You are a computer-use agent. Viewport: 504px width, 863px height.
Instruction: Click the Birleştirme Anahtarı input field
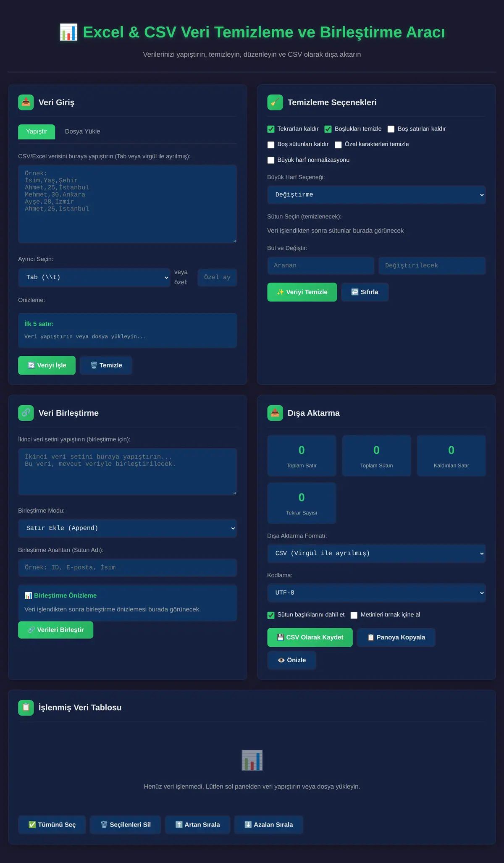point(127,568)
